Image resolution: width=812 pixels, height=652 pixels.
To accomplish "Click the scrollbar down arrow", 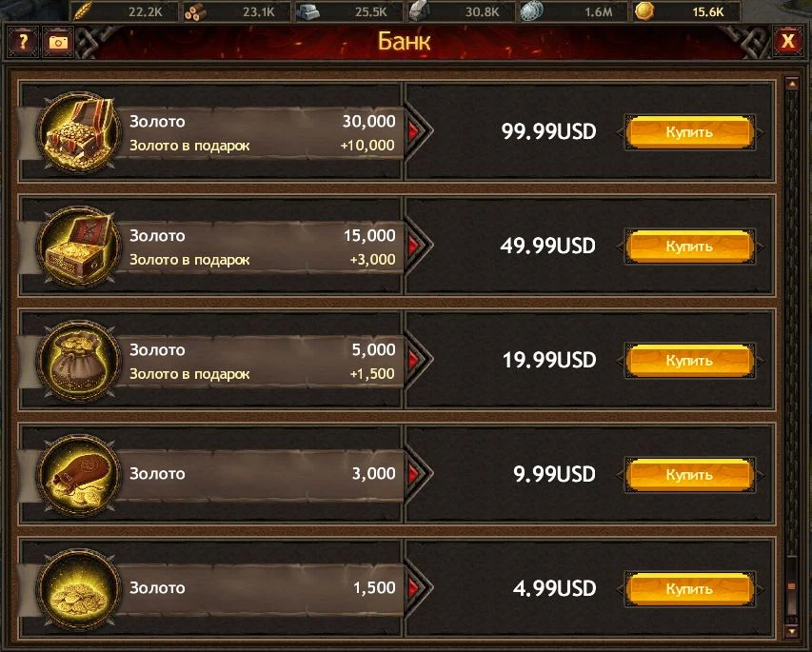I will tap(791, 631).
